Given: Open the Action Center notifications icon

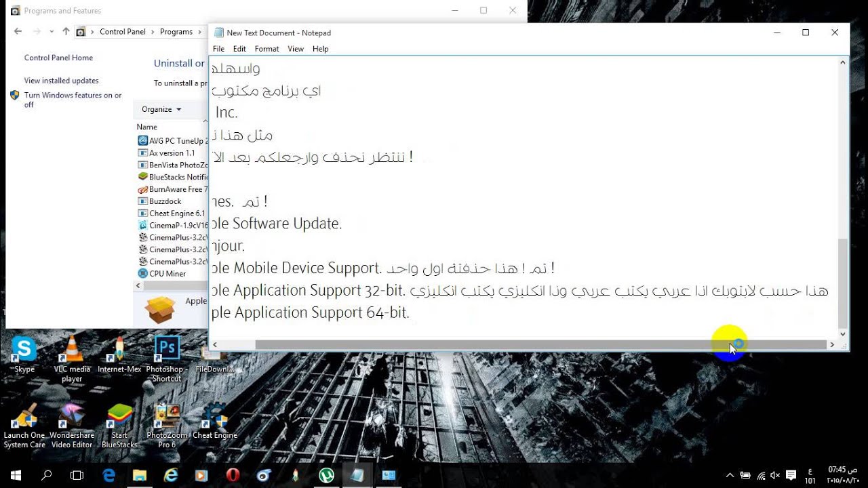Looking at the screenshot, I should point(791,475).
